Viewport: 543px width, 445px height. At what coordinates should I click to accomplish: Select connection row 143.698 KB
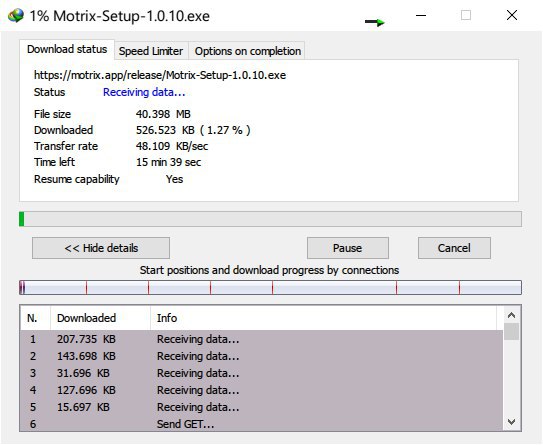tap(261, 356)
